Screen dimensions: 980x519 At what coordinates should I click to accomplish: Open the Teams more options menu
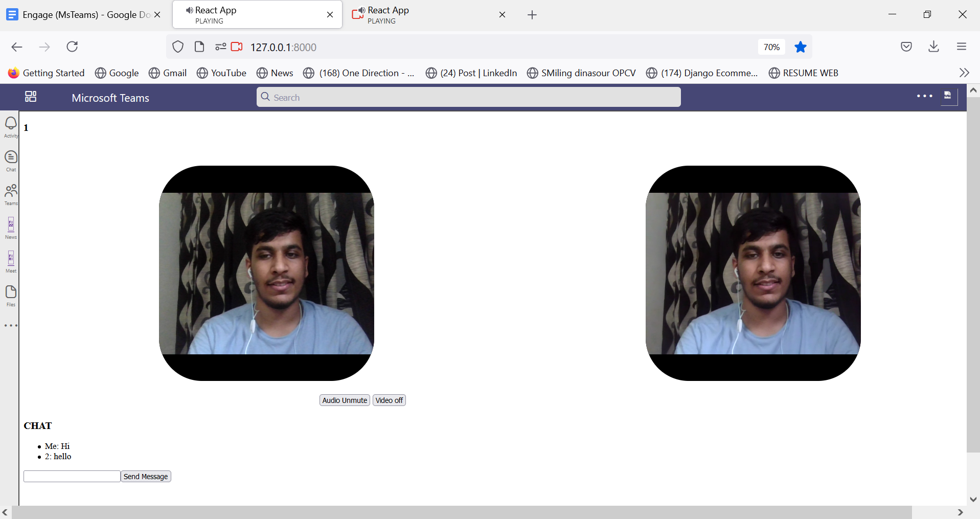[x=925, y=96]
